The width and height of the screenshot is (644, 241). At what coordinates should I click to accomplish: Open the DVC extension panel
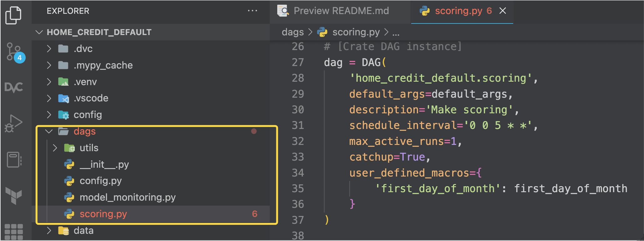[x=14, y=87]
